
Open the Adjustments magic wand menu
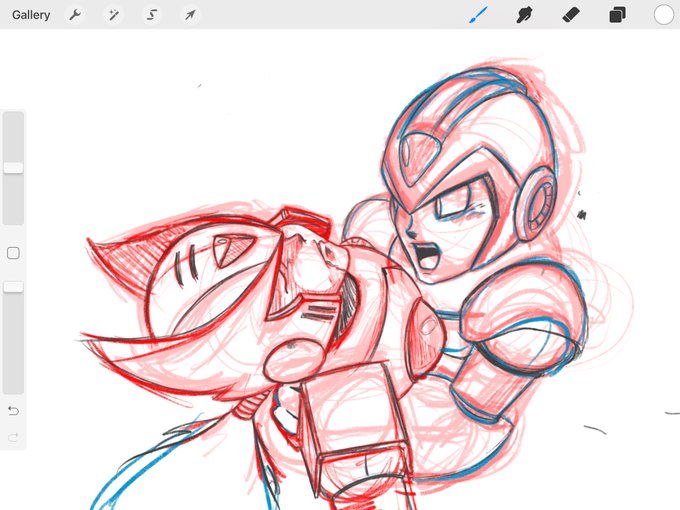click(x=114, y=15)
